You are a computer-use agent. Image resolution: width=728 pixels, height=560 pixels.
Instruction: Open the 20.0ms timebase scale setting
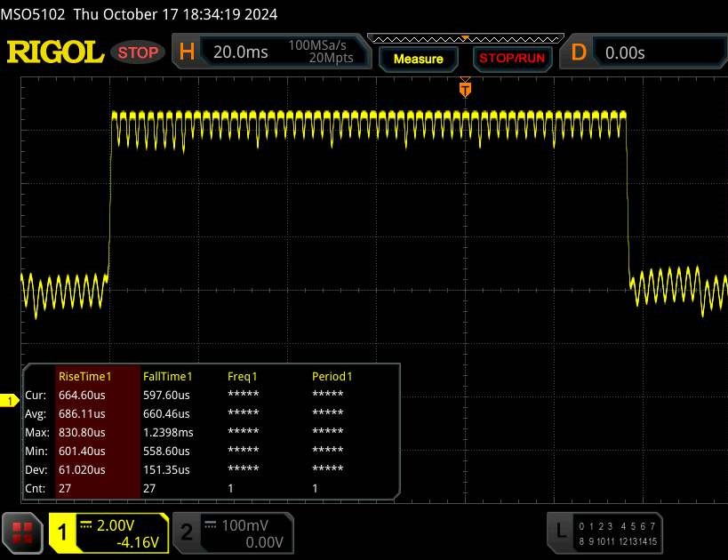[x=241, y=52]
